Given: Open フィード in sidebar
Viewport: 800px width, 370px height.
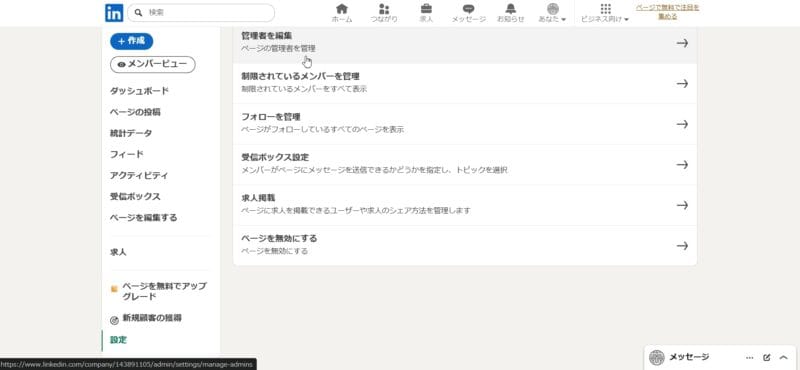Looking at the screenshot, I should click(127, 154).
